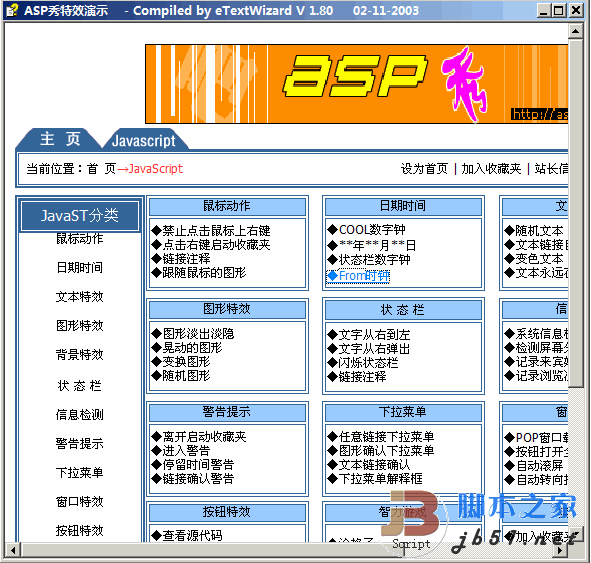Open the 查看源代码 entry

pyautogui.click(x=187, y=535)
